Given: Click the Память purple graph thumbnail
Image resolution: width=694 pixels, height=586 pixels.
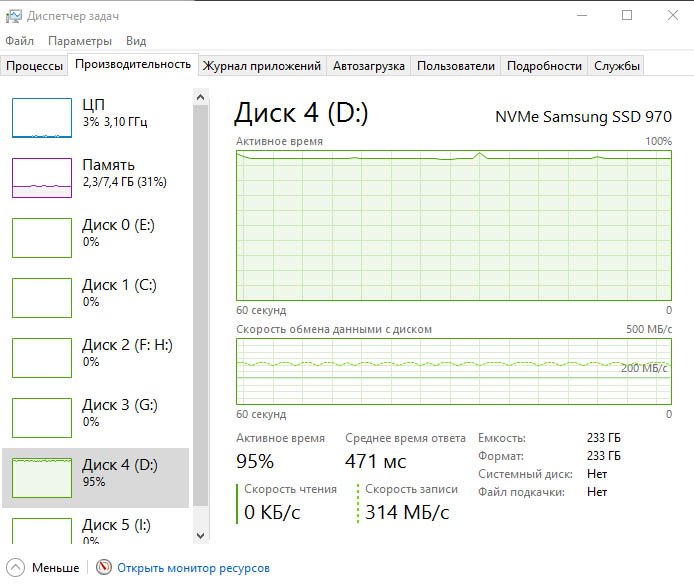Looking at the screenshot, I should coord(42,178).
